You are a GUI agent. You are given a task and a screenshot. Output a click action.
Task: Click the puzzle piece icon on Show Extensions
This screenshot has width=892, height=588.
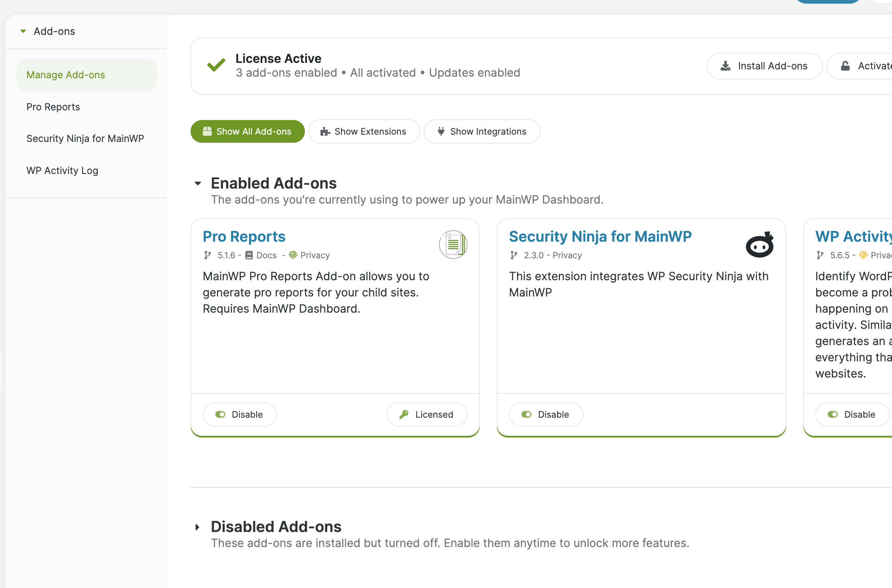pyautogui.click(x=325, y=131)
